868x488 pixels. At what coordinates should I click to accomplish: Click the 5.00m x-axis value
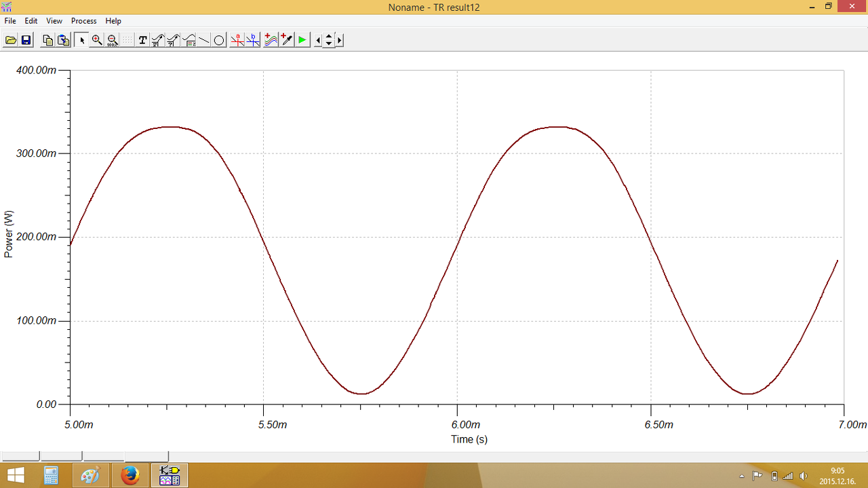pos(79,425)
